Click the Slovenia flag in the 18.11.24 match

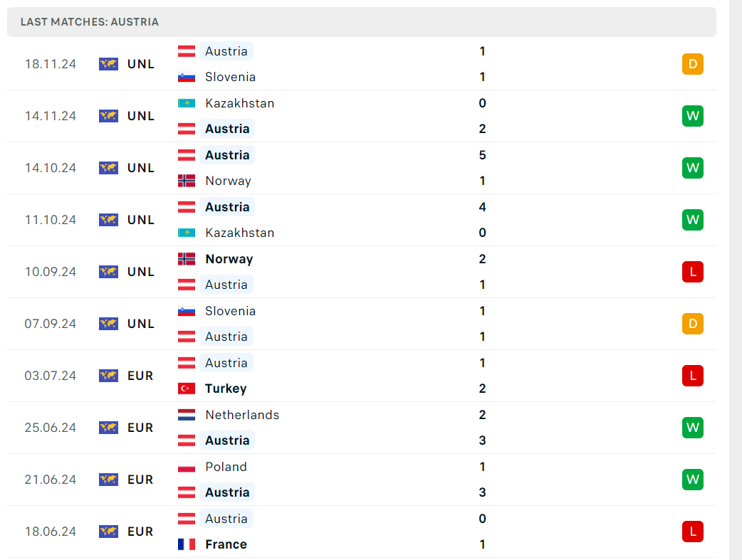click(187, 77)
